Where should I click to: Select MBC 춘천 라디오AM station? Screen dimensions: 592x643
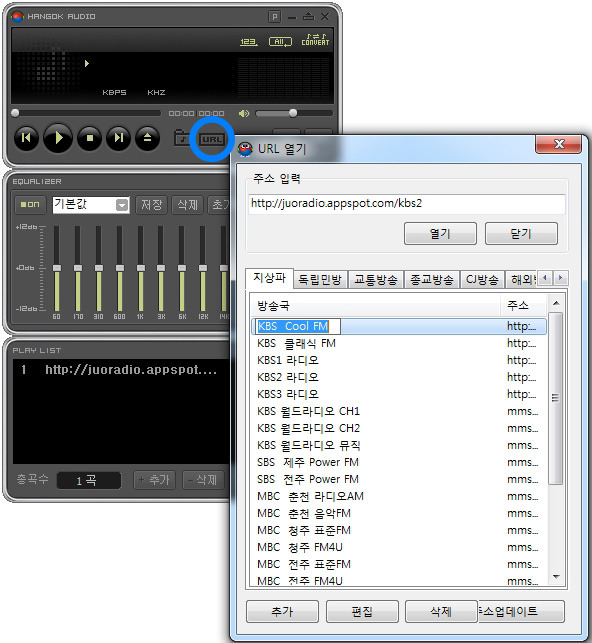pyautogui.click(x=398, y=497)
